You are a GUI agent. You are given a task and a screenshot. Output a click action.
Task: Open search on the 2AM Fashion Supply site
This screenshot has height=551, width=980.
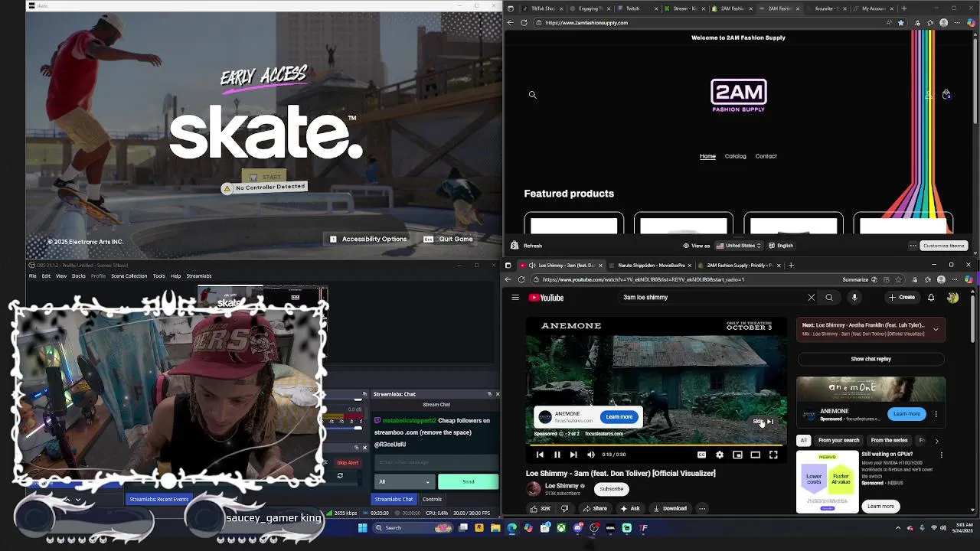[x=532, y=95]
